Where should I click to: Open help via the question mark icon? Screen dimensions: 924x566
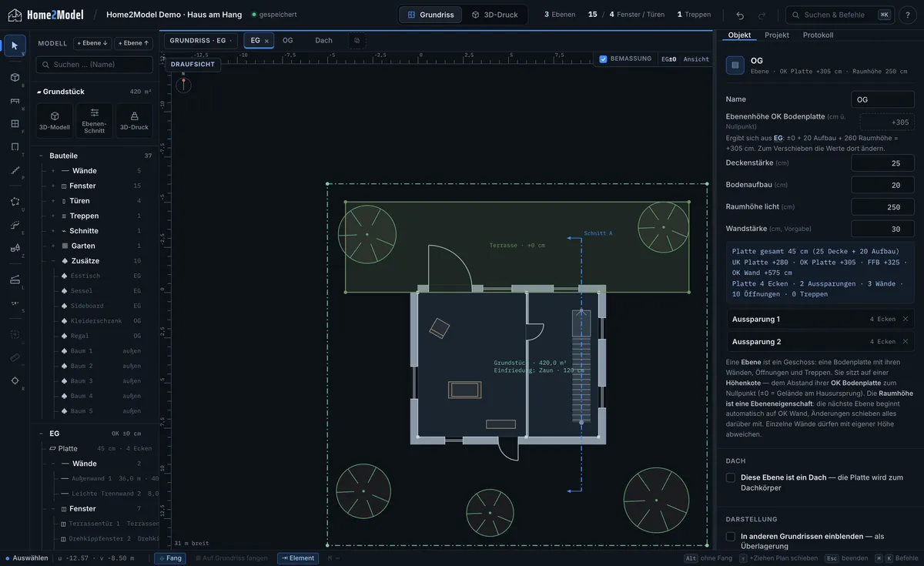tap(908, 15)
